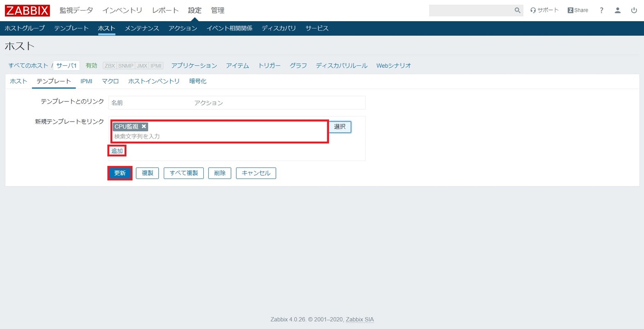
Task: Open help with the question mark icon
Action: coord(601,10)
